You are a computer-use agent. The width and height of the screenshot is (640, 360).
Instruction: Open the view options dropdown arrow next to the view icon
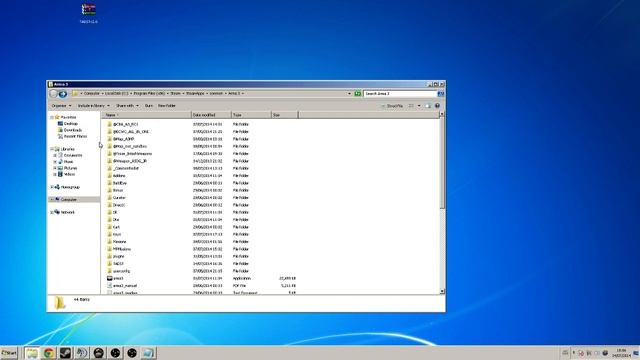[x=419, y=106]
